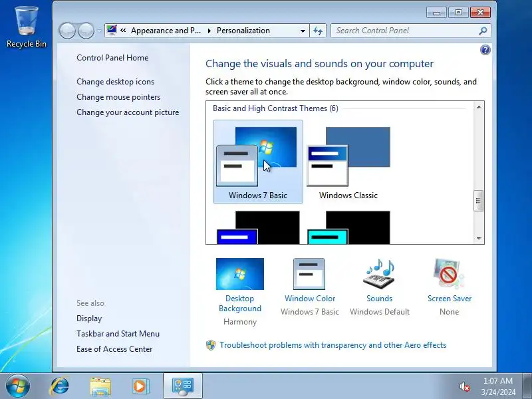The width and height of the screenshot is (532, 399).
Task: Open the Recycle Bin desktop icon
Action: [27, 27]
